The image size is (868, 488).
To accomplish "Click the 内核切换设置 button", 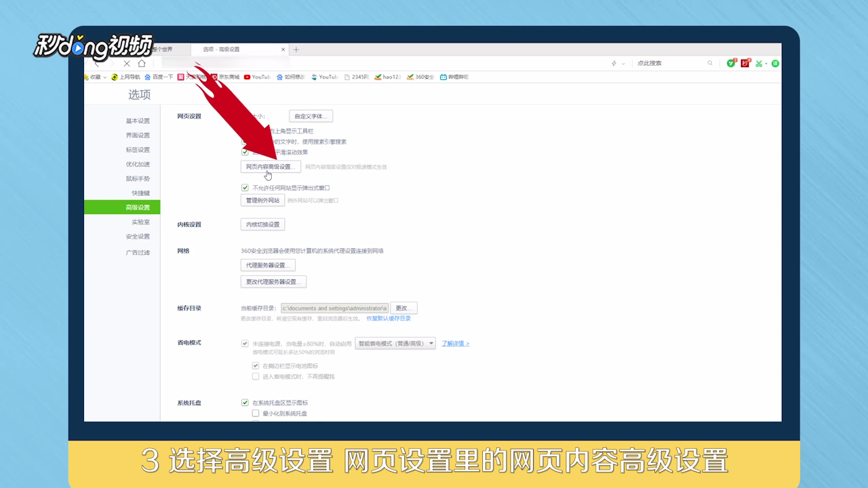I will 262,224.
